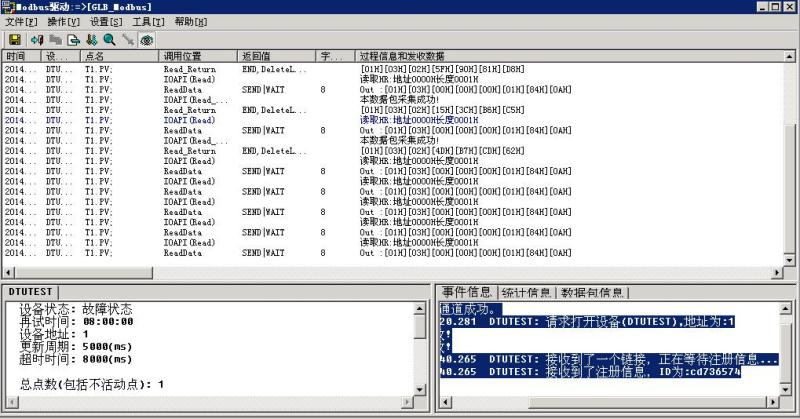Screen dimensions: 800x419
Task: Click the grayed-out disconnect toolbar icon
Action: pos(128,40)
